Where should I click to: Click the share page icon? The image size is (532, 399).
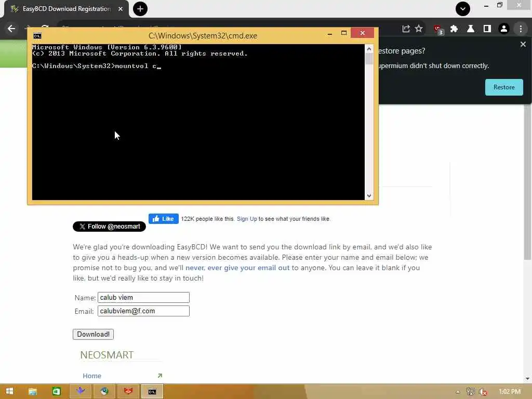(406, 29)
